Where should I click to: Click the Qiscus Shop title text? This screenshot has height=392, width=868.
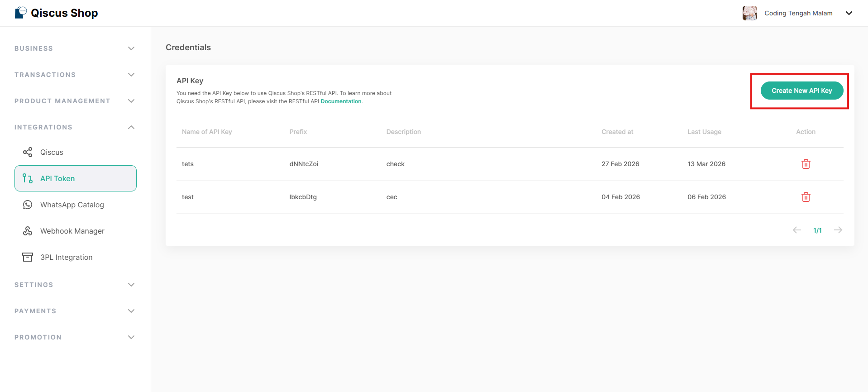(x=64, y=13)
